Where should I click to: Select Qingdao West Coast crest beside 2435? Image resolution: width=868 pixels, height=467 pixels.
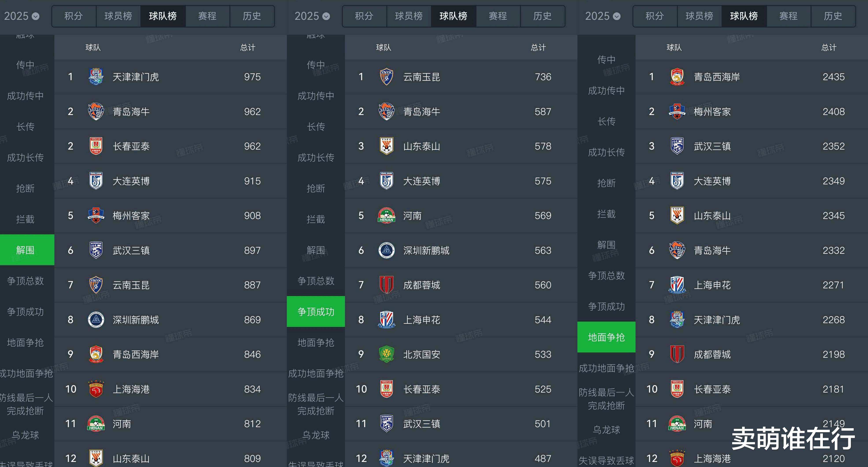[x=677, y=77]
